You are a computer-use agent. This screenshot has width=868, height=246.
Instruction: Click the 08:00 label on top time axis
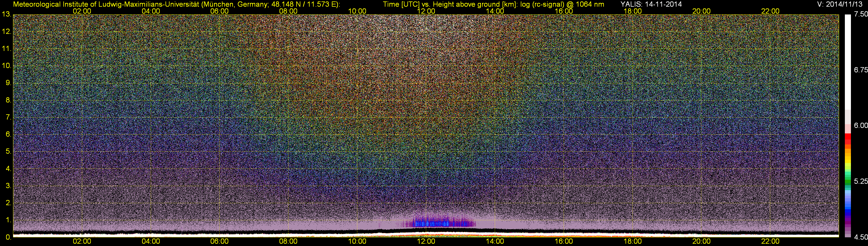point(288,11)
